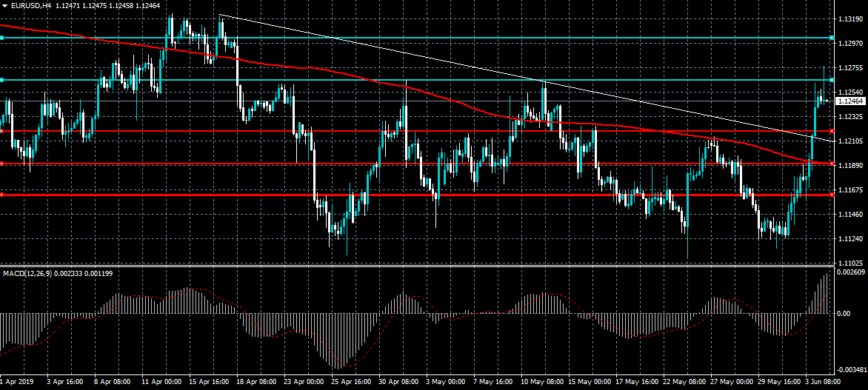Click price scale value 1.12325

[849, 117]
